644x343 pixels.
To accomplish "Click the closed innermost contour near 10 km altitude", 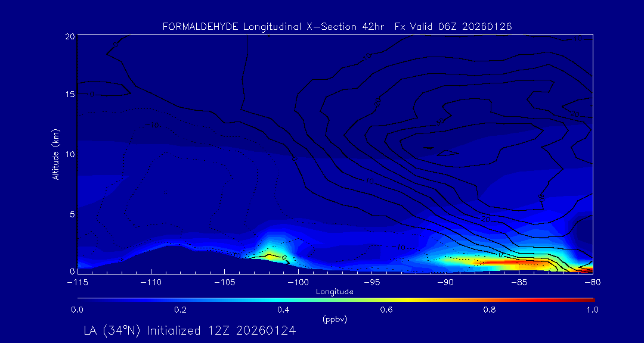I will [448, 153].
